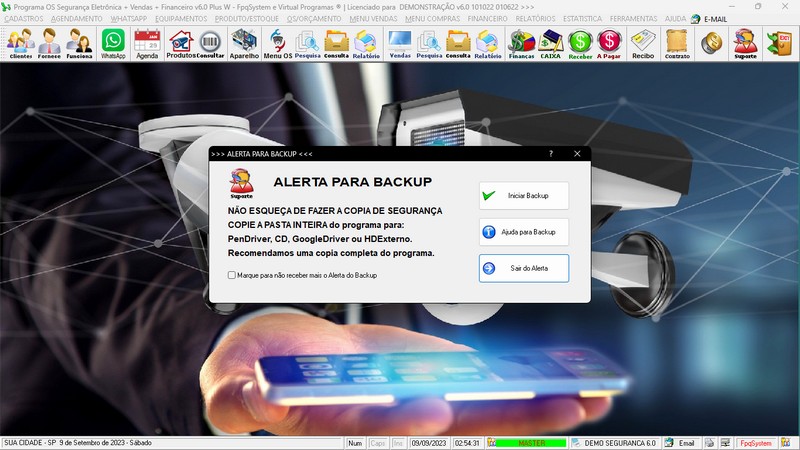Click the dialog help question mark button
The image size is (800, 450).
[551, 154]
